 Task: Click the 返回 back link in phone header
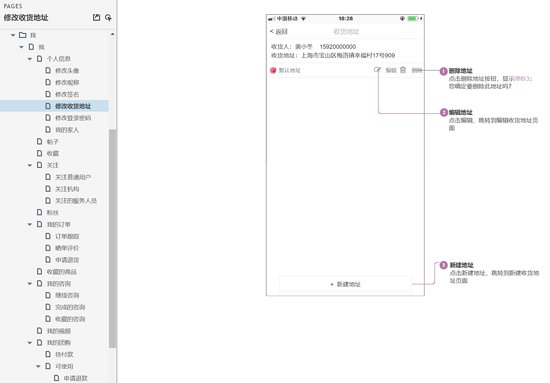point(279,32)
